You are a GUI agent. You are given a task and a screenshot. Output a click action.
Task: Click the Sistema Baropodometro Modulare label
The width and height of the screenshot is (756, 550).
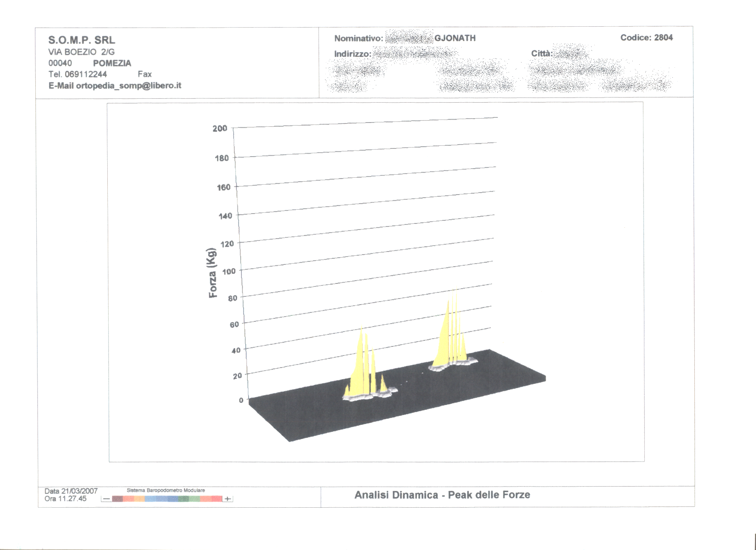click(166, 490)
